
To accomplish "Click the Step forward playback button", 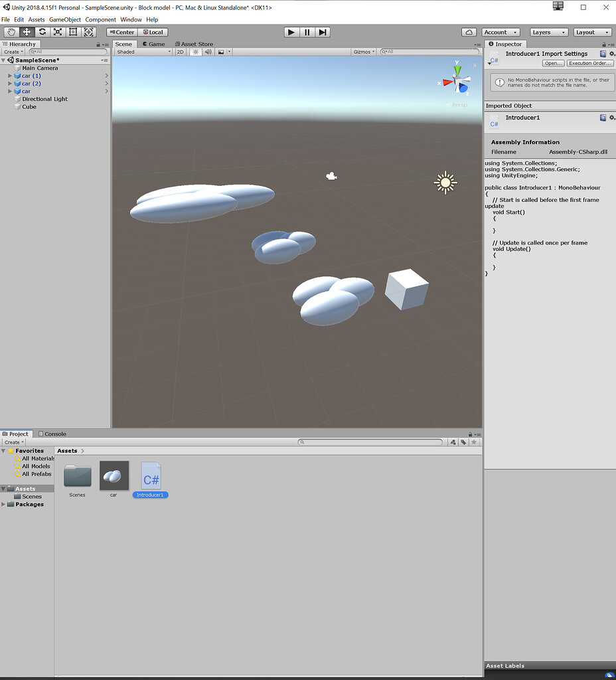I will pyautogui.click(x=323, y=32).
